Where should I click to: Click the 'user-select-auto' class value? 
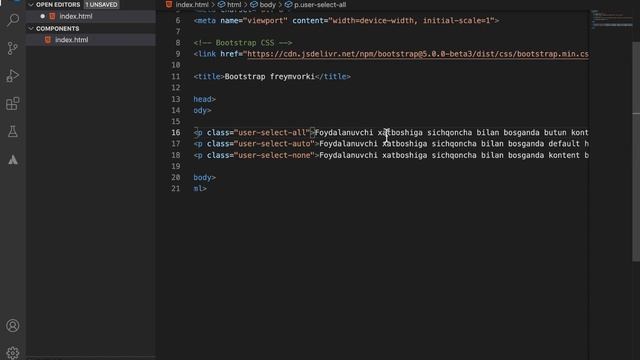coord(274,144)
